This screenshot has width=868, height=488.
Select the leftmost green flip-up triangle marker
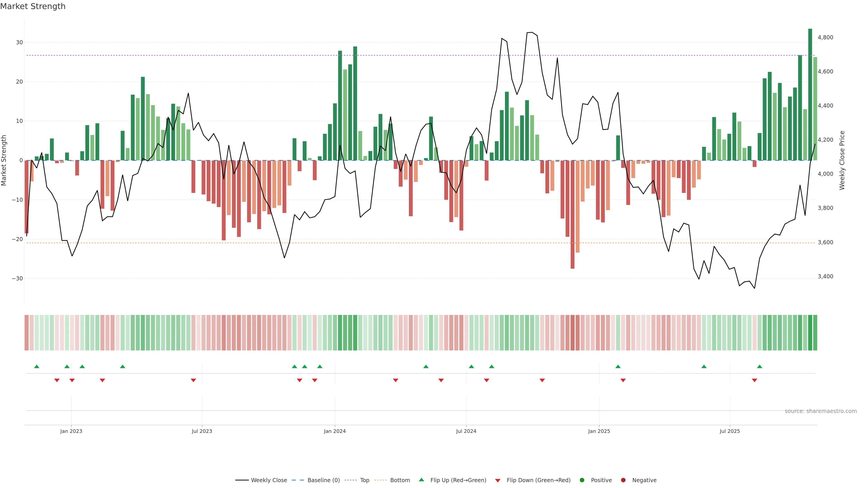tap(37, 366)
